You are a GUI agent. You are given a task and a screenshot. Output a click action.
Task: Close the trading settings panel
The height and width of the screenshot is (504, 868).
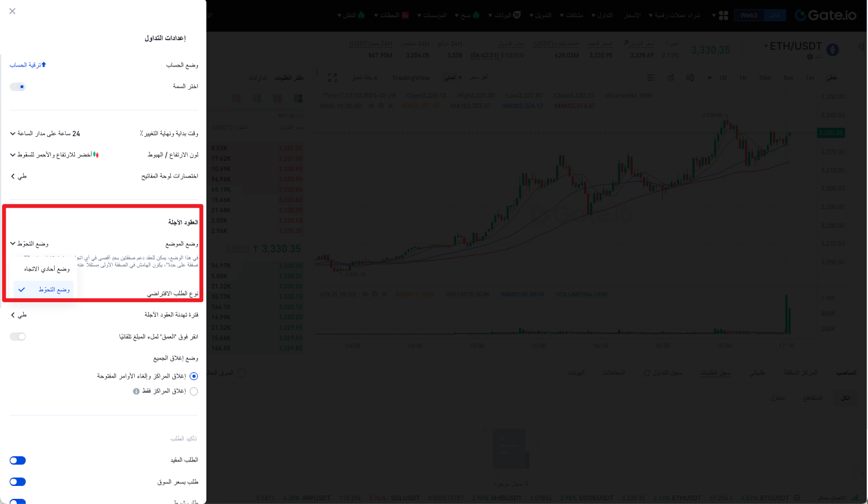pyautogui.click(x=13, y=11)
